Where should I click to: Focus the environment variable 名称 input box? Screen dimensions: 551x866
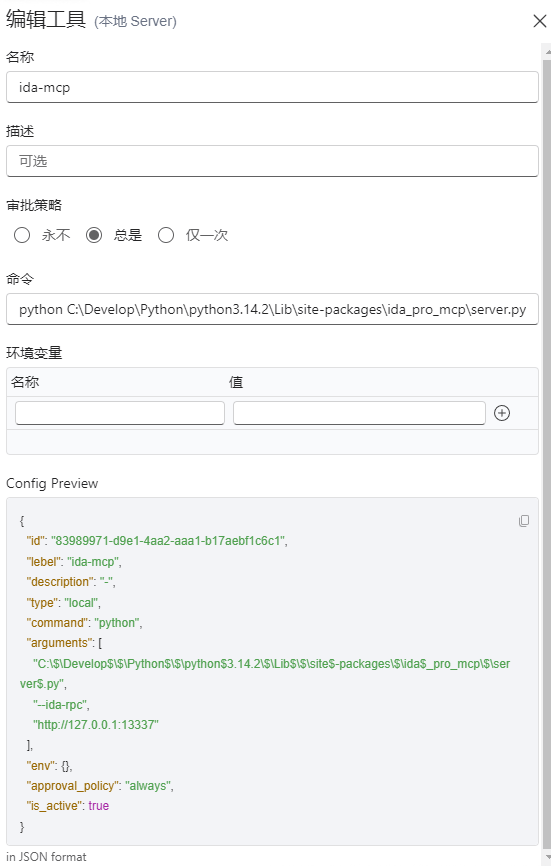click(120, 413)
